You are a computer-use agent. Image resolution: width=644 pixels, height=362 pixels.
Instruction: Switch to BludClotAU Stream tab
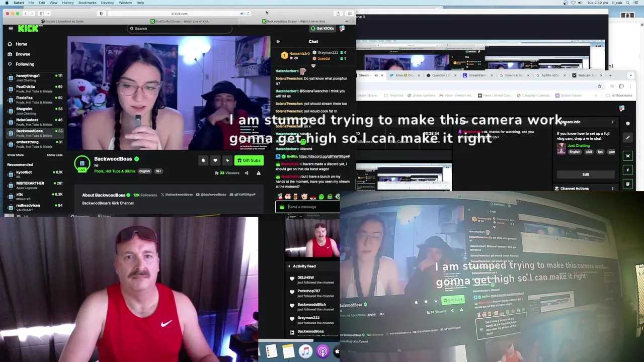click(x=179, y=21)
